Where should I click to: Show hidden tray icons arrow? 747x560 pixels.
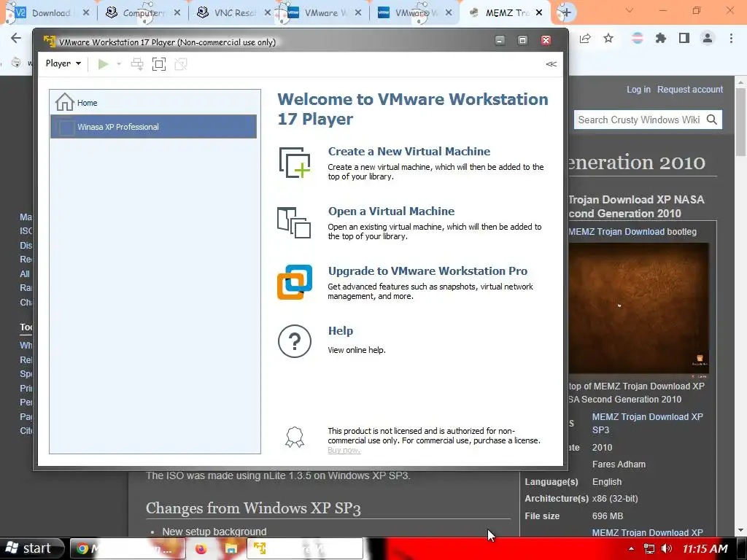(631, 548)
